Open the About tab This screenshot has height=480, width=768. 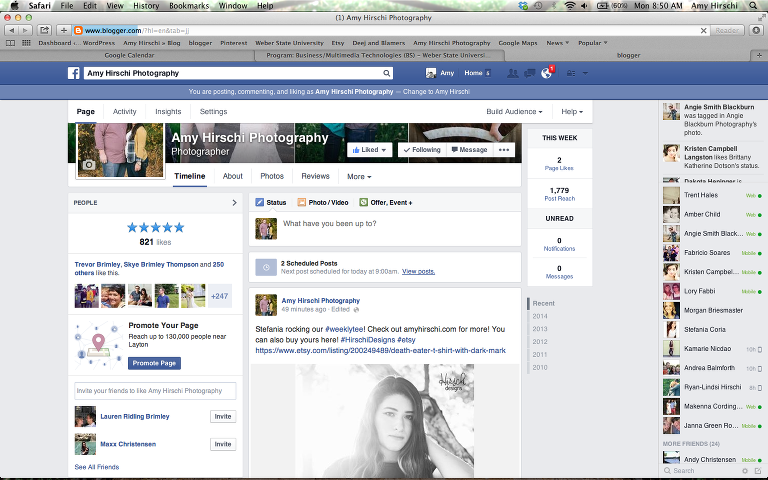coord(233,176)
